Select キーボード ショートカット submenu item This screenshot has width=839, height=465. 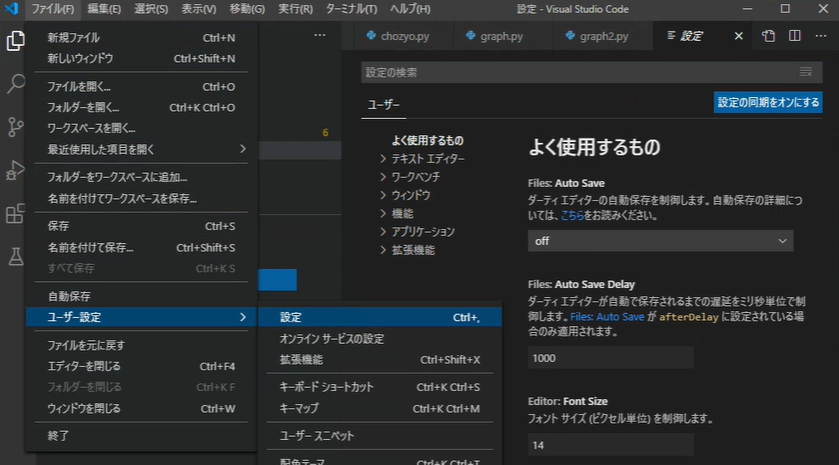380,387
